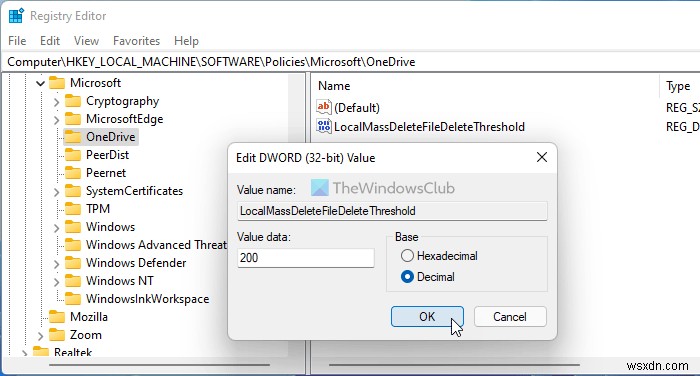Screen dimensions: 700x376
Task: Expand the Realtek key
Action: point(24,353)
